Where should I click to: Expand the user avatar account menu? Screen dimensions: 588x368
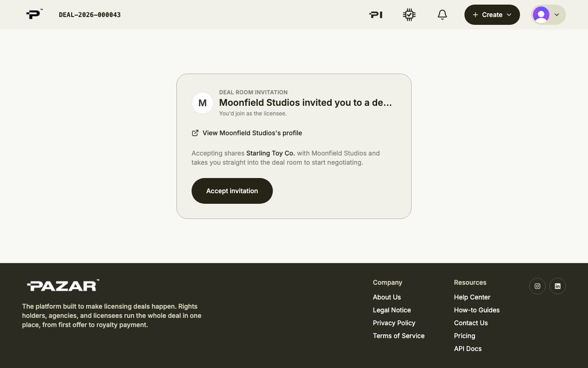point(548,15)
